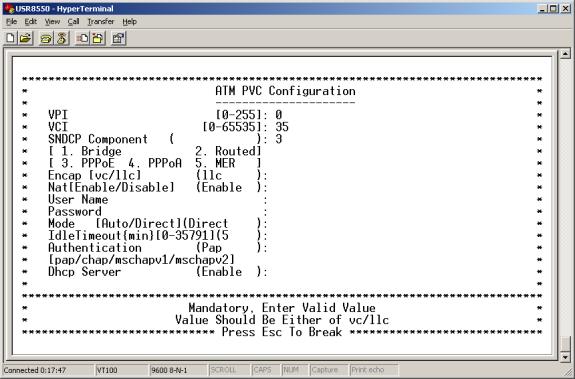Click the 'User Name' line
Image resolution: width=575 pixels, height=379 pixels.
point(158,199)
